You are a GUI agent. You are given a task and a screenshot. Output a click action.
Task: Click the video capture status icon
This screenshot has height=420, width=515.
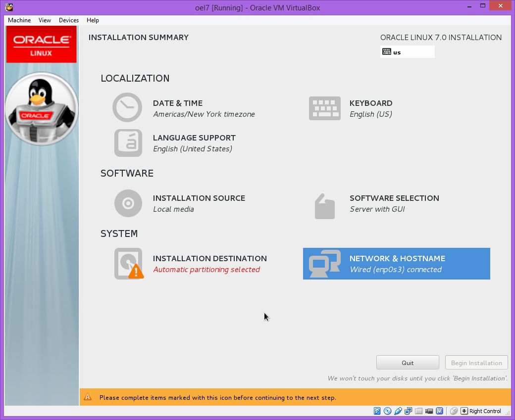pos(429,411)
